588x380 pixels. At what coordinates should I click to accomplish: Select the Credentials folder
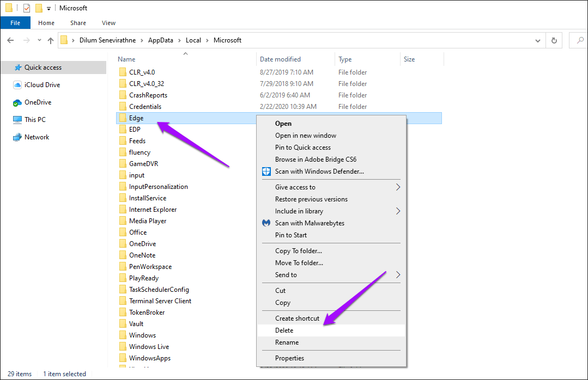[145, 107]
